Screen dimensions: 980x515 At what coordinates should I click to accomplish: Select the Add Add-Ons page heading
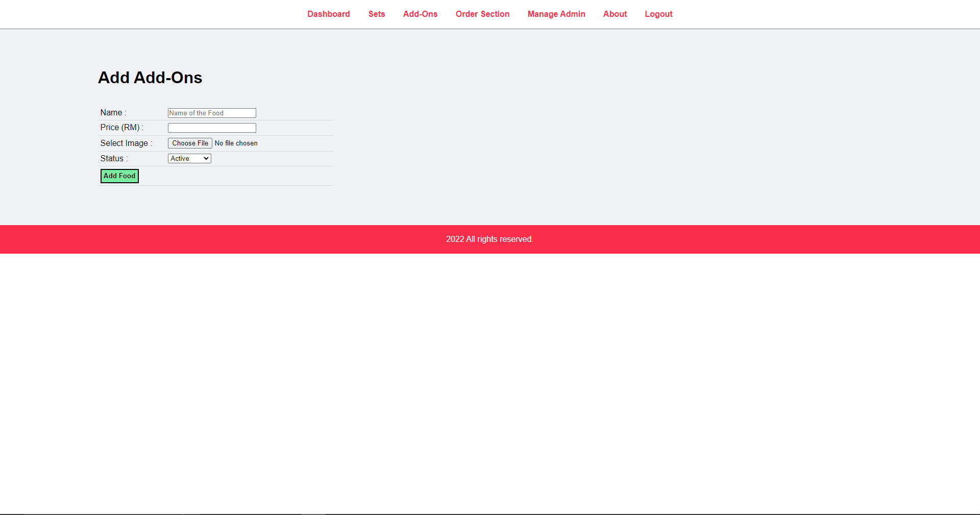pos(150,77)
